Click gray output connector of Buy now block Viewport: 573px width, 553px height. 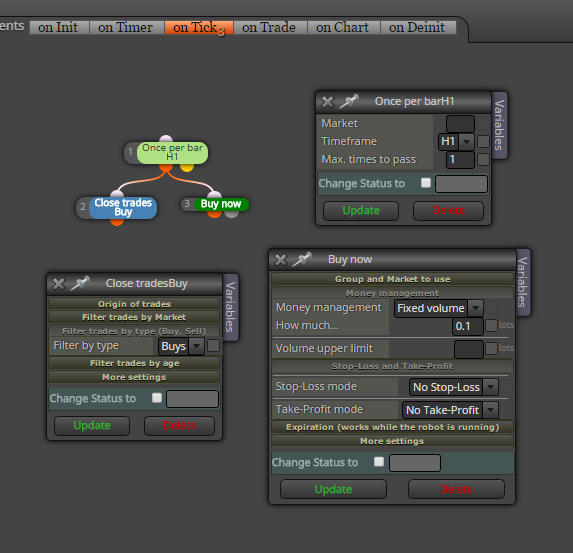231,214
